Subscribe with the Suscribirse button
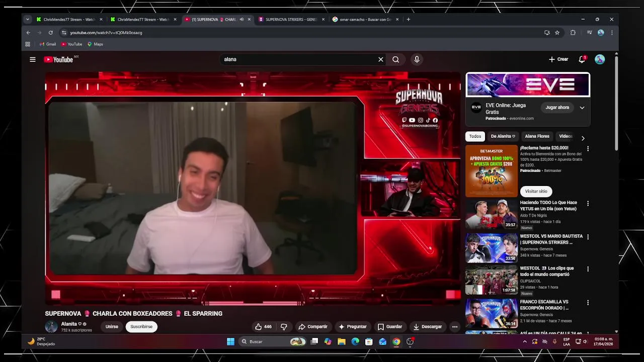This screenshot has height=362, width=644. click(x=141, y=327)
